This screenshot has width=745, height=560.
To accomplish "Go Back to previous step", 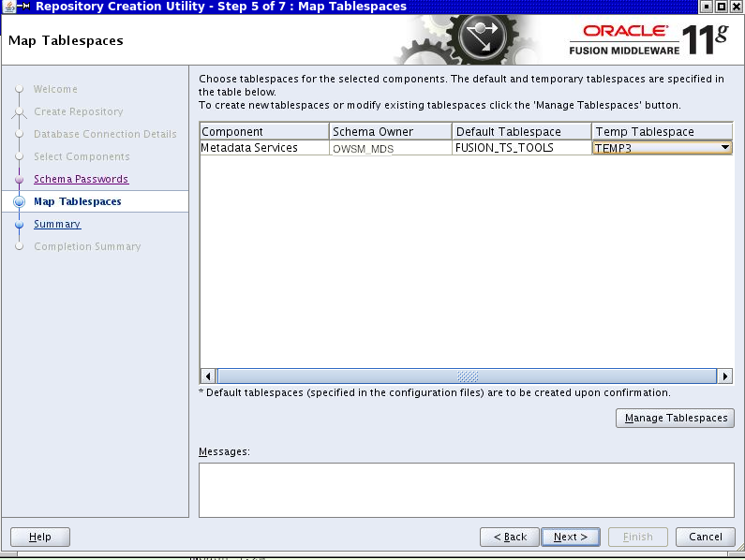I will (510, 537).
